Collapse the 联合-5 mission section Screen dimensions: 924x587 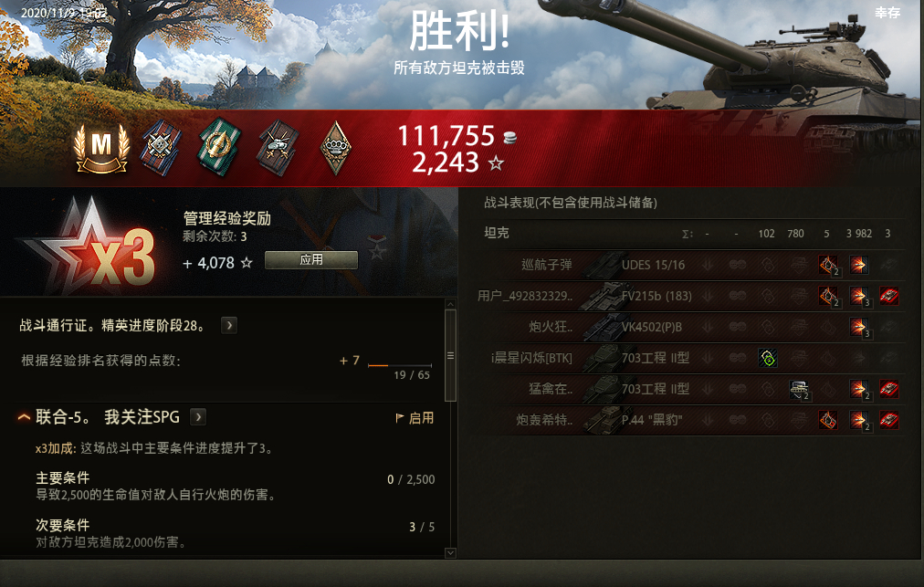point(24,417)
